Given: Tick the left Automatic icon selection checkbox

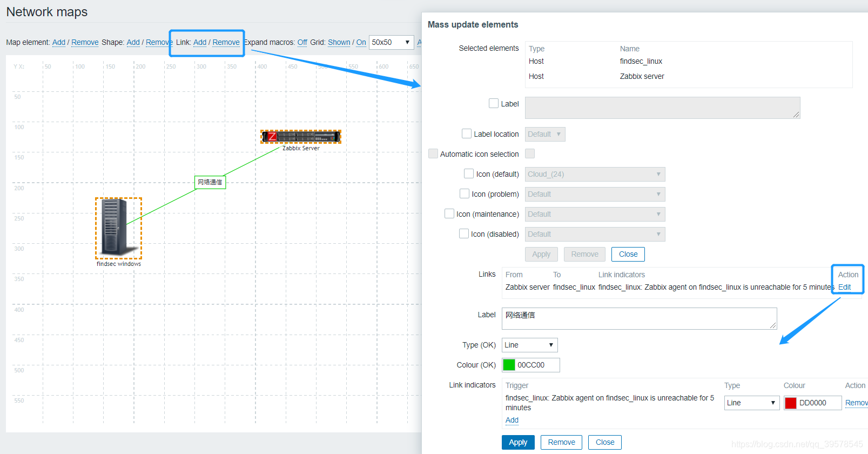Looking at the screenshot, I should coord(433,153).
